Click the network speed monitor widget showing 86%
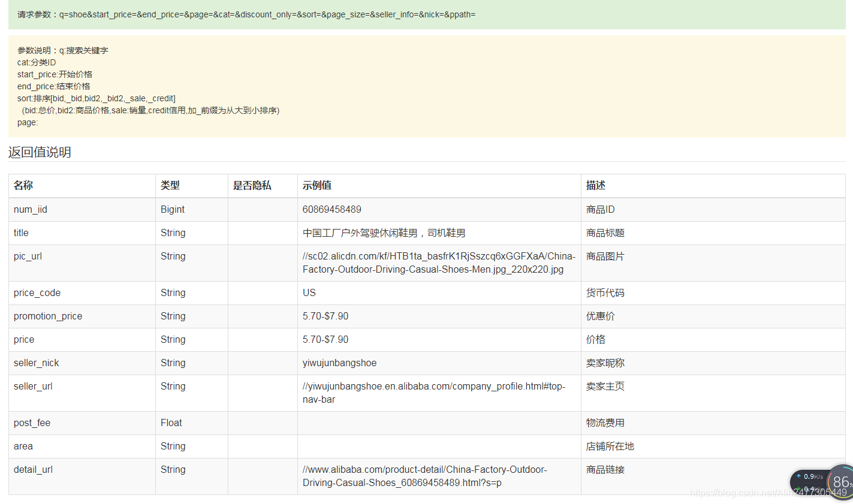Screen dimensions: 853x504 tap(822, 483)
